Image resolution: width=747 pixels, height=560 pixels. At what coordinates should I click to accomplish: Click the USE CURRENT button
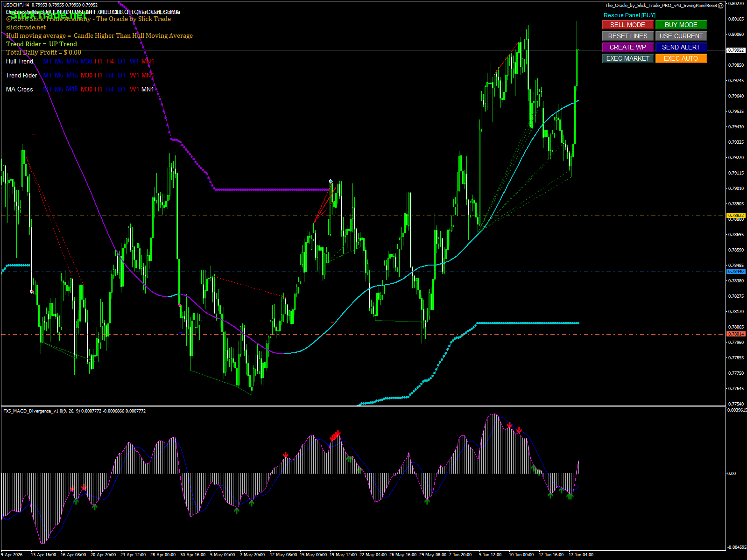pyautogui.click(x=681, y=36)
